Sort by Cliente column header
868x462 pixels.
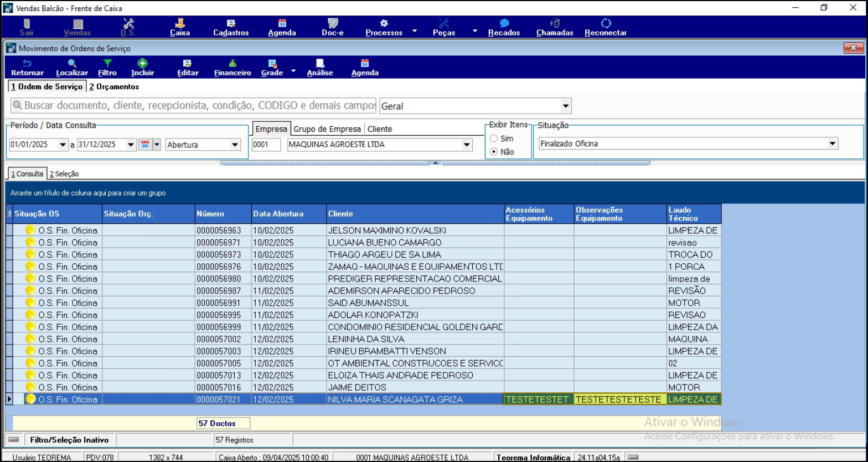(415, 214)
